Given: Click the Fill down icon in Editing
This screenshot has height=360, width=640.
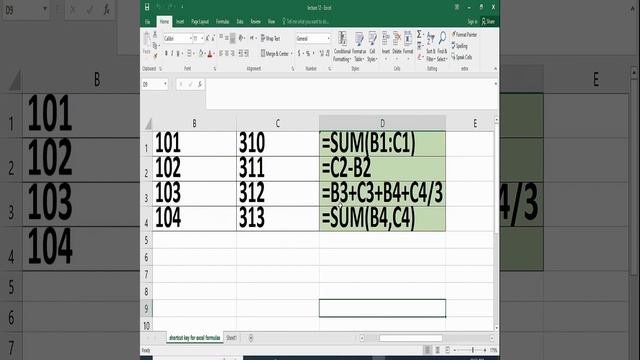Looking at the screenshot, I should click(x=419, y=45).
